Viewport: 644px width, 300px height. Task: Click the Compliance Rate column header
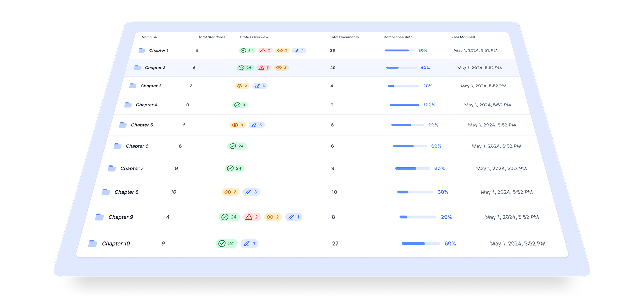[398, 37]
